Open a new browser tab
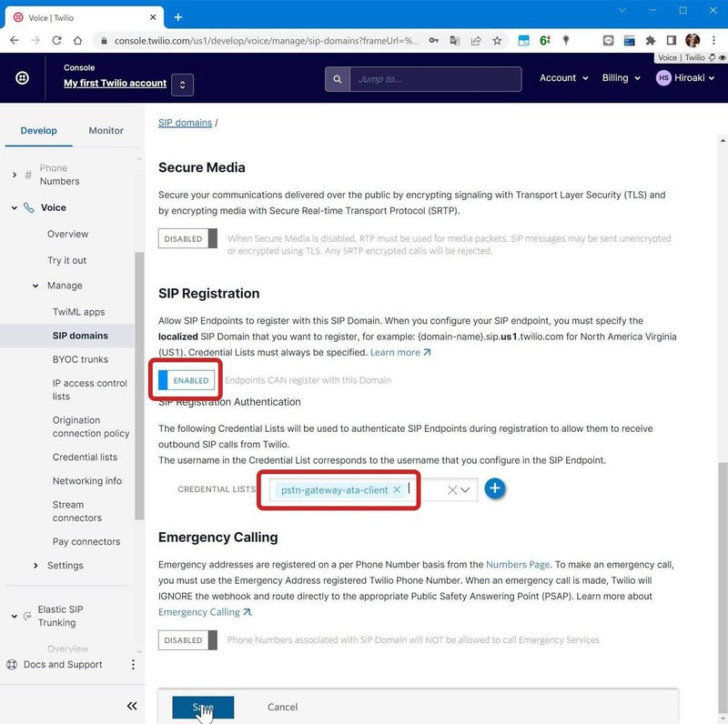This screenshot has height=724, width=728. [x=177, y=17]
